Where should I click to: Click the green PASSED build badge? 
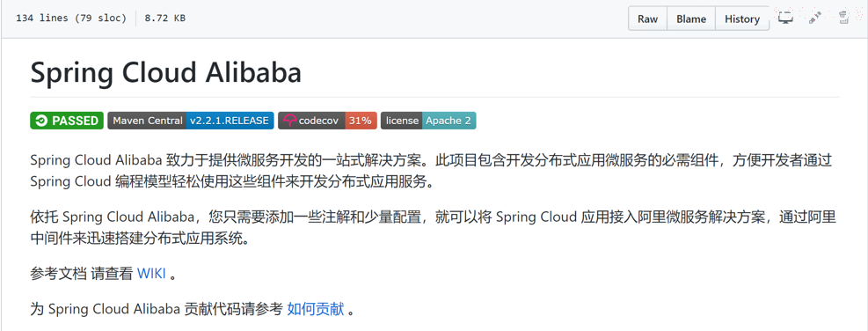click(67, 121)
